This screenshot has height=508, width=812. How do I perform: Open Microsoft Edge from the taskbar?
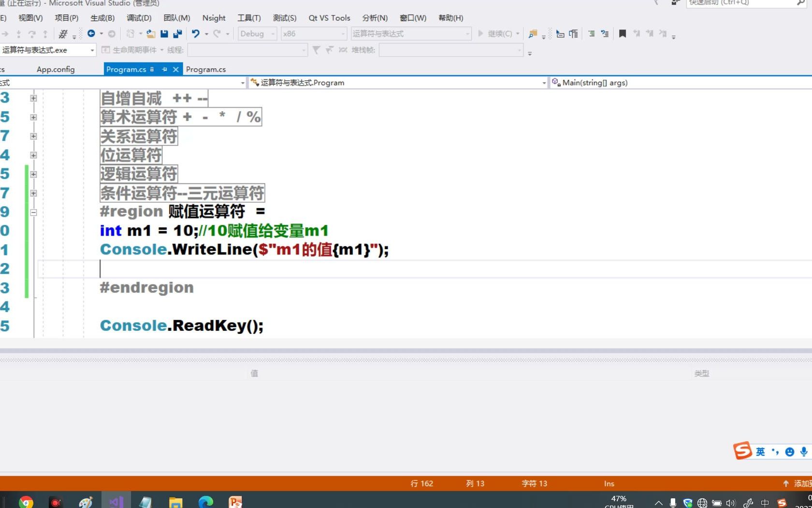click(x=206, y=502)
